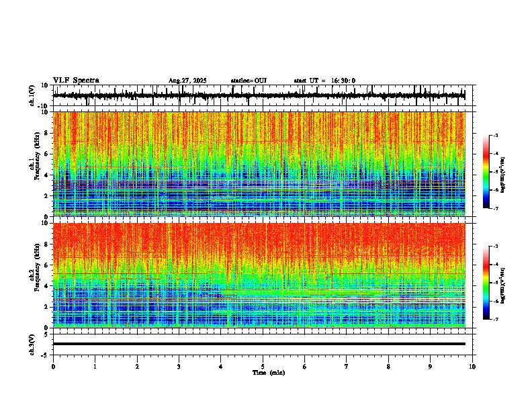The width and height of the screenshot is (532, 411).
Task: Click inside the ch.2 frequency spectrogram
Action: (x=259, y=275)
